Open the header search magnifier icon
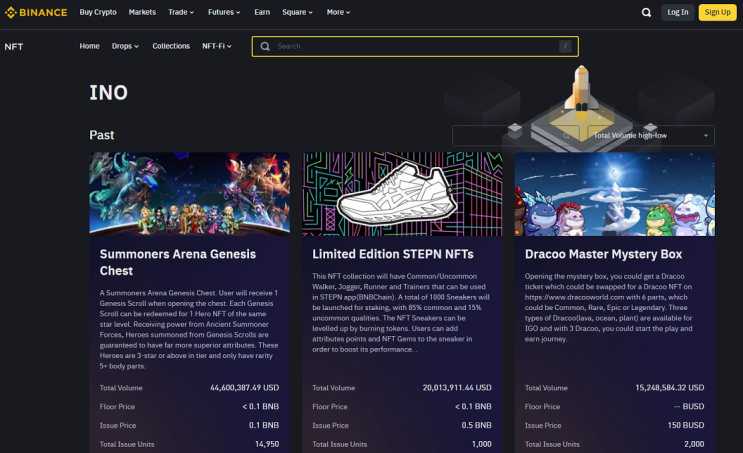 (x=646, y=12)
